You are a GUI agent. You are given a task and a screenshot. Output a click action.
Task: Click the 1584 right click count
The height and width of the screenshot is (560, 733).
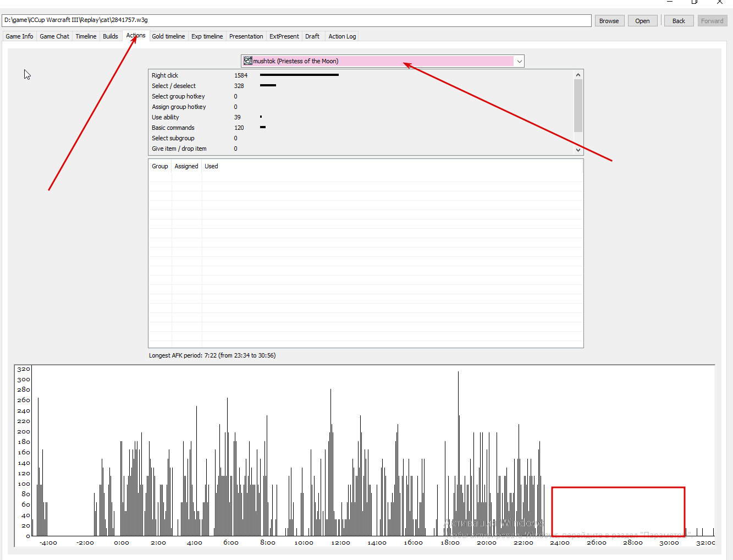coord(241,75)
